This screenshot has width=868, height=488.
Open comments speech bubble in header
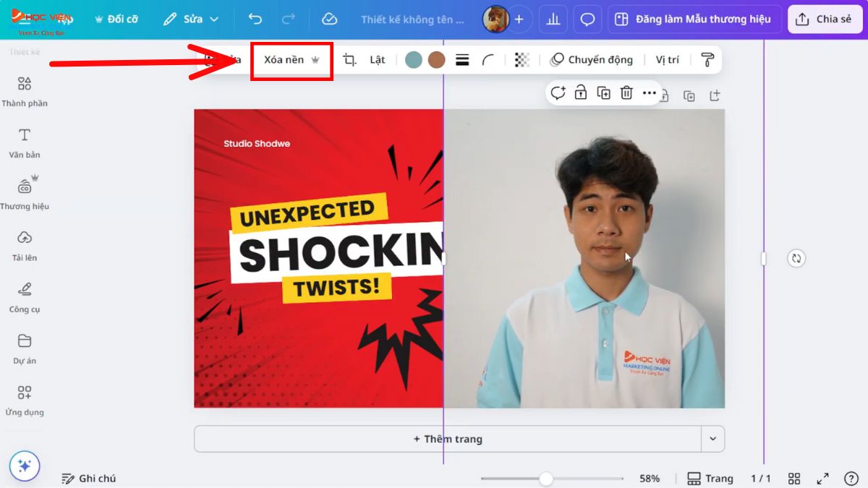click(x=587, y=20)
